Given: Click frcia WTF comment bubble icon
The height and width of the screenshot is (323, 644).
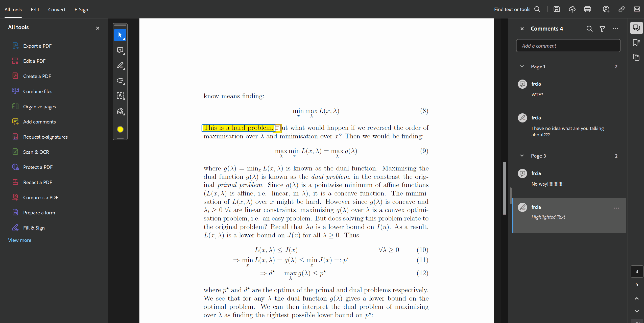Looking at the screenshot, I should (523, 84).
